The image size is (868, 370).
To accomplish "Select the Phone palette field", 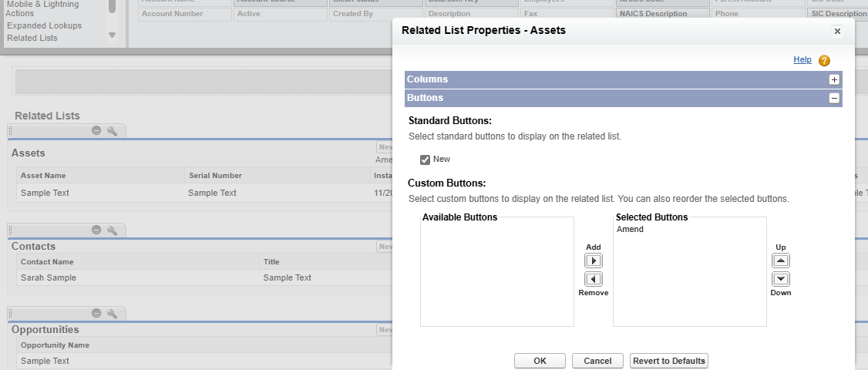I will tap(759, 14).
